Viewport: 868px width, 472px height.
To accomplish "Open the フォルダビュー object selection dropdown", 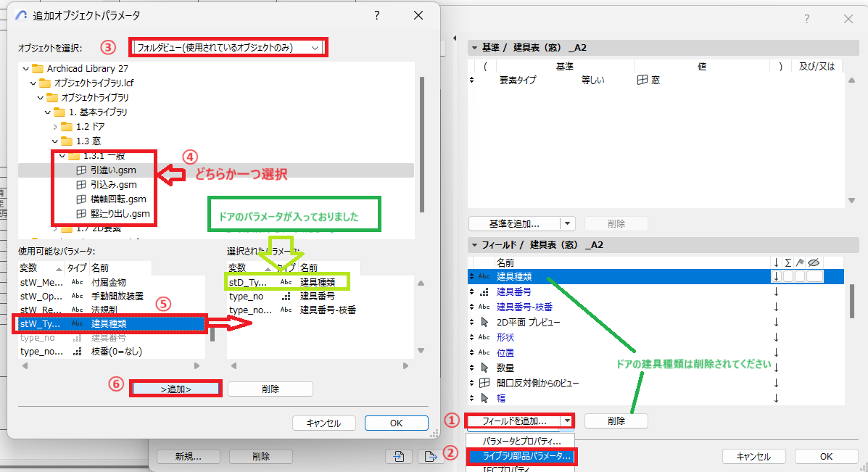I will [228, 48].
